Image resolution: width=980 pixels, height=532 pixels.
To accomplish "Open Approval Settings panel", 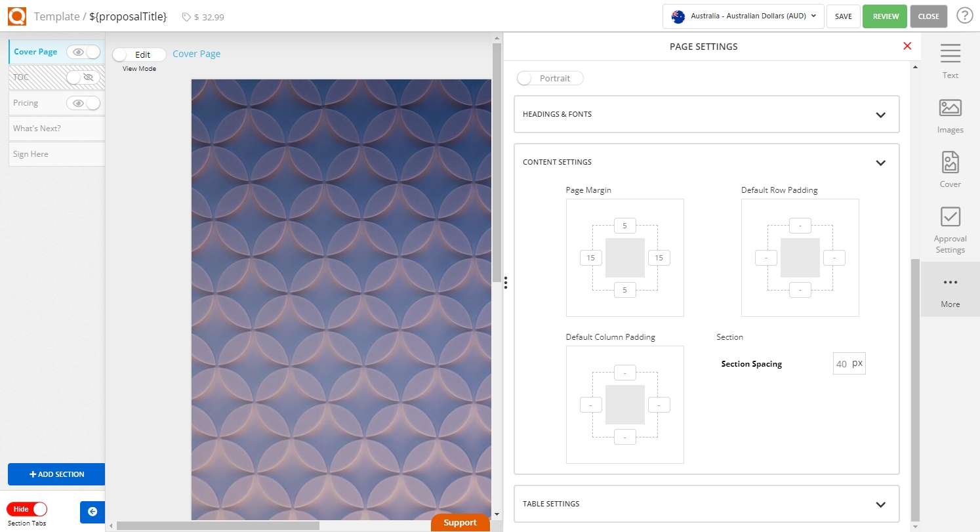I will coord(950,230).
